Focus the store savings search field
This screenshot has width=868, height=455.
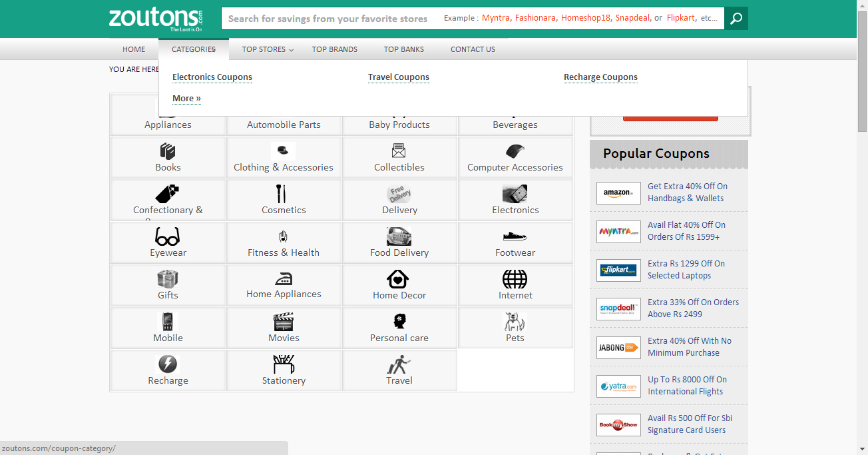coord(473,19)
